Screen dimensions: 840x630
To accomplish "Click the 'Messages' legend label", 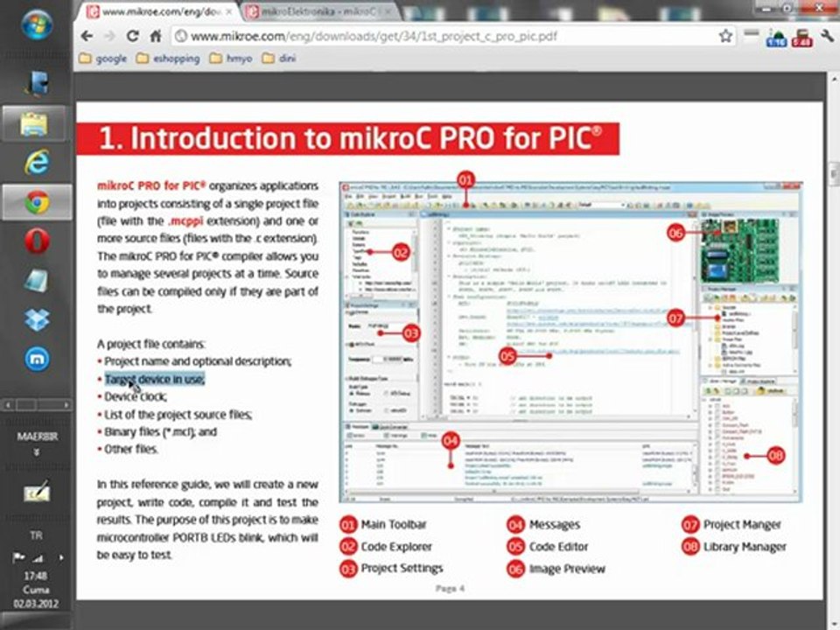I will (555, 524).
